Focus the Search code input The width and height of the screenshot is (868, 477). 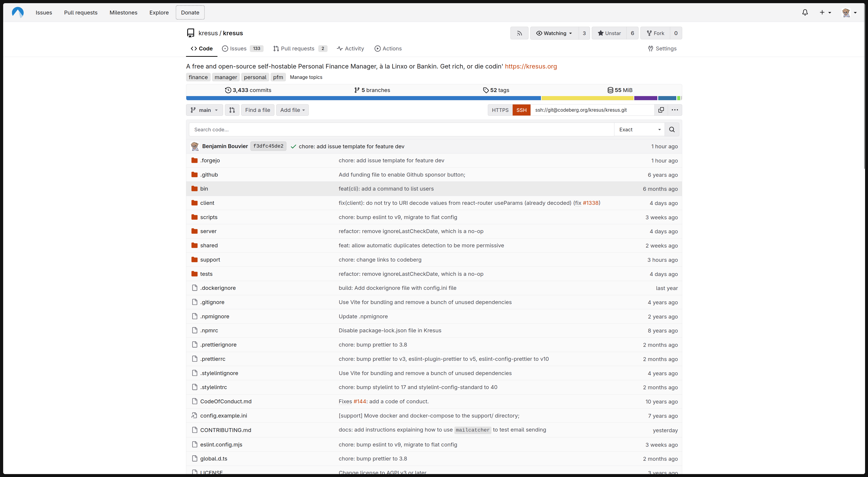point(402,130)
